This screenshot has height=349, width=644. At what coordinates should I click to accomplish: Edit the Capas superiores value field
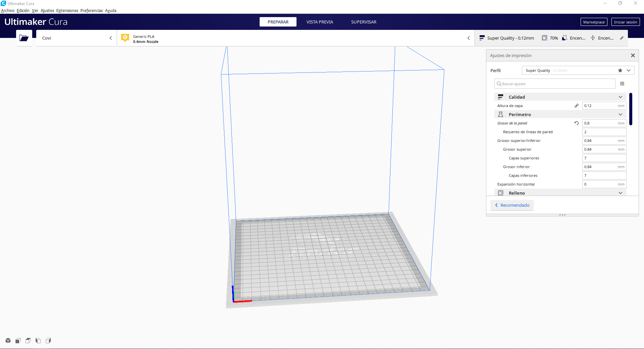[604, 158]
